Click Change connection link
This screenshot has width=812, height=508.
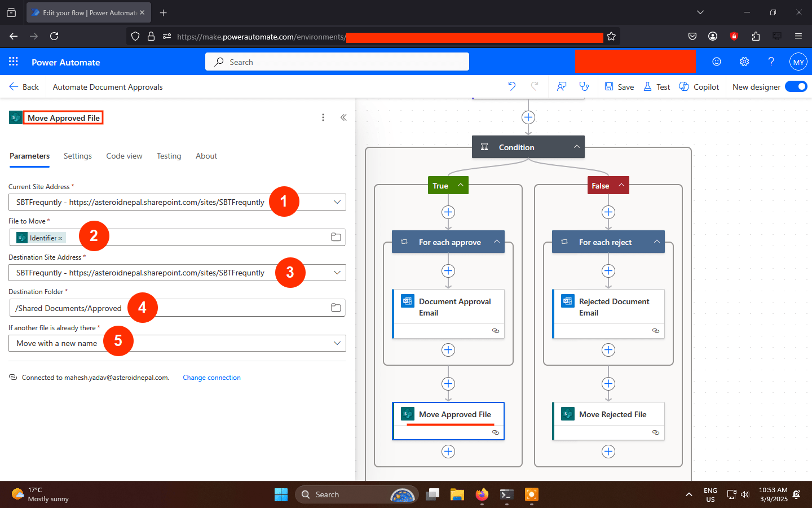click(x=211, y=378)
